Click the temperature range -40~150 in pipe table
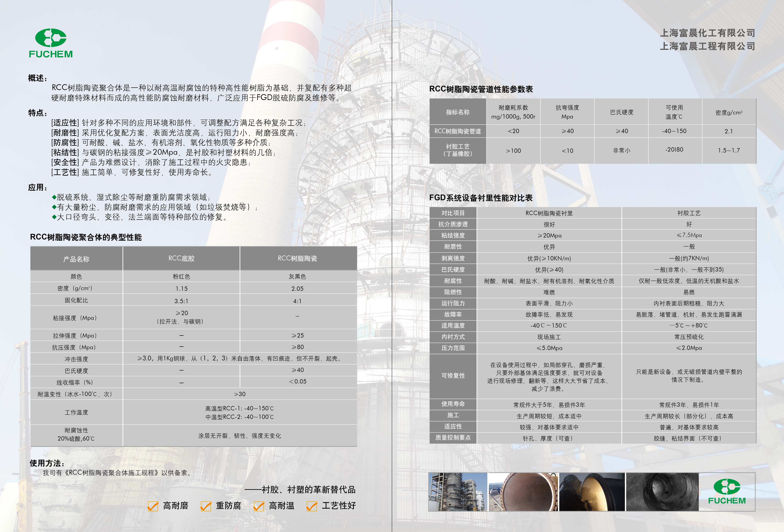Viewport: 784px width, 532px height. (674, 131)
